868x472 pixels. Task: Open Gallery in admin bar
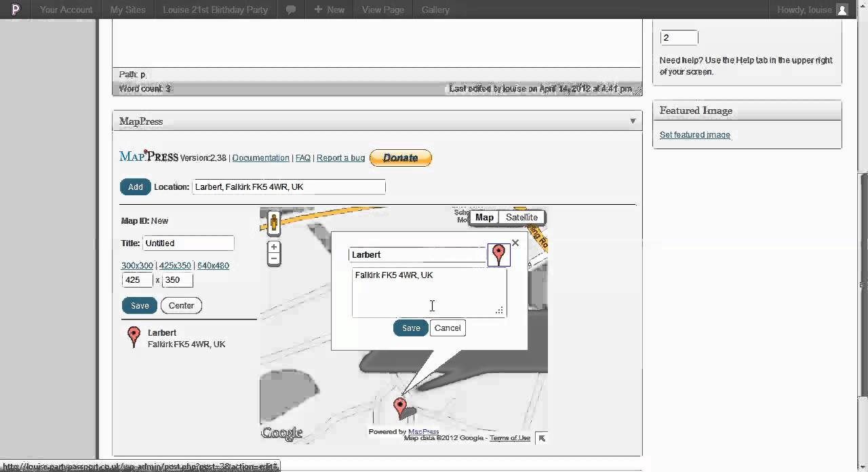pyautogui.click(x=435, y=9)
